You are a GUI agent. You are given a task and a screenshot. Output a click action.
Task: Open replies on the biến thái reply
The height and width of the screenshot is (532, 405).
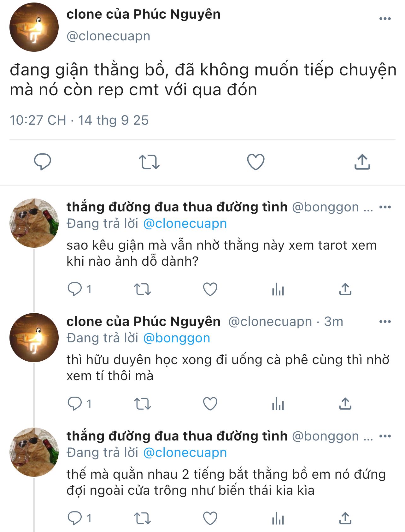coord(75,518)
